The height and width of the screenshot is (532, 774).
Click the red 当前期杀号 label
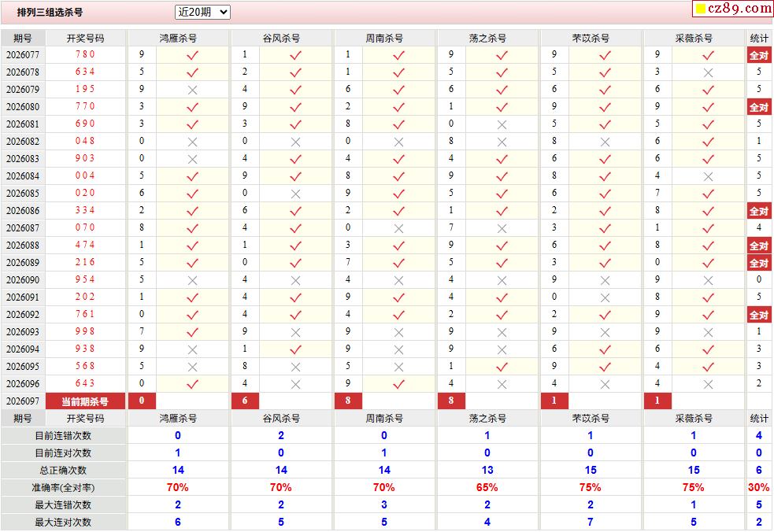coord(85,401)
